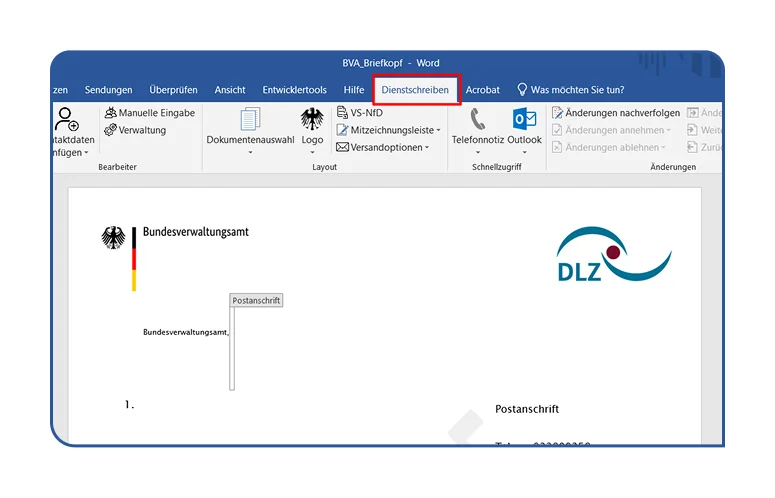775x498 pixels.
Task: Click the small 'Bundesverwaltungsamt,' sender line
Action: (x=186, y=332)
